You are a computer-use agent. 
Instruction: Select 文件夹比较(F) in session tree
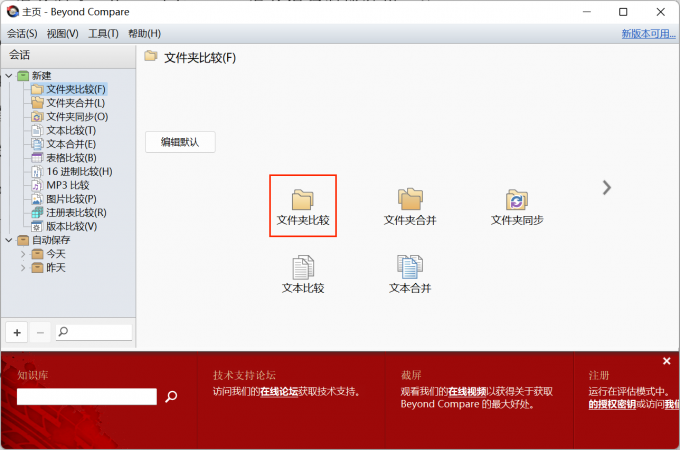click(x=76, y=89)
